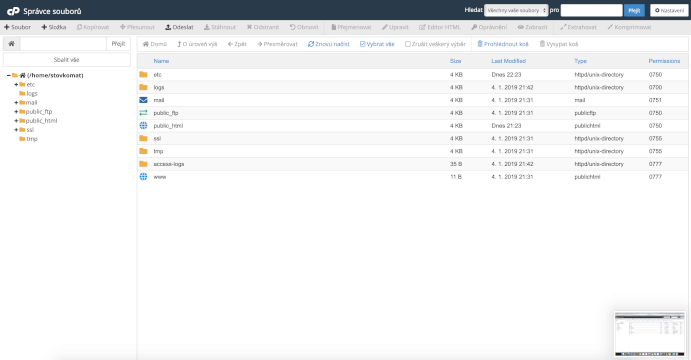Screen dimensions: 691x360
Task: Click the ssl folder icon in list
Action: coord(143,138)
